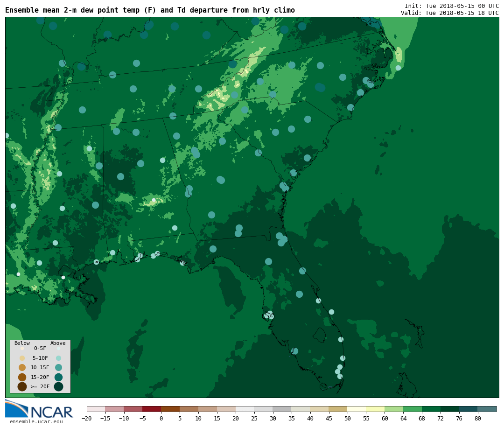Select the Below 15-20F legend circle
Image resolution: width=504 pixels, height=427 pixels.
tap(22, 377)
